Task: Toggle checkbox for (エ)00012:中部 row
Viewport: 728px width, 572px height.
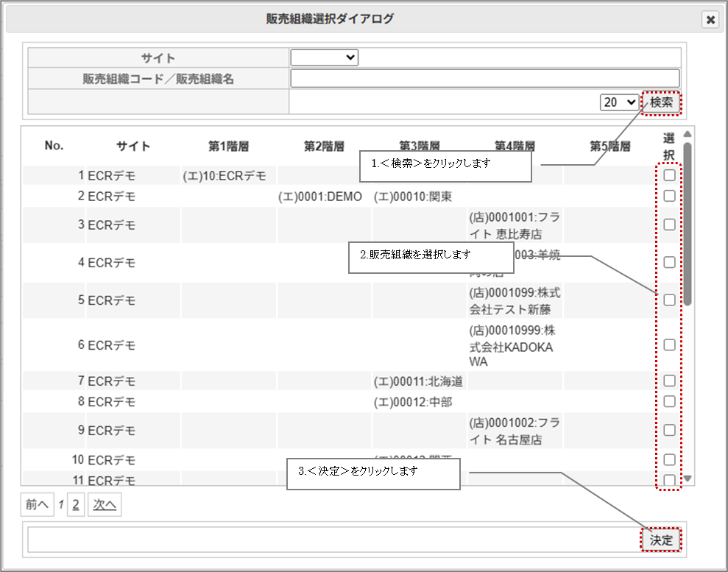Action: [x=669, y=401]
